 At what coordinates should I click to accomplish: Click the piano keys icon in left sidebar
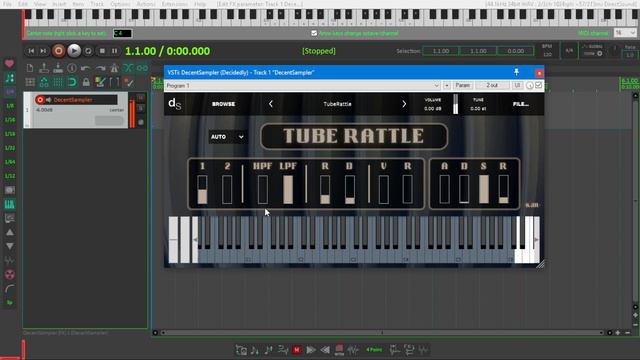9,204
